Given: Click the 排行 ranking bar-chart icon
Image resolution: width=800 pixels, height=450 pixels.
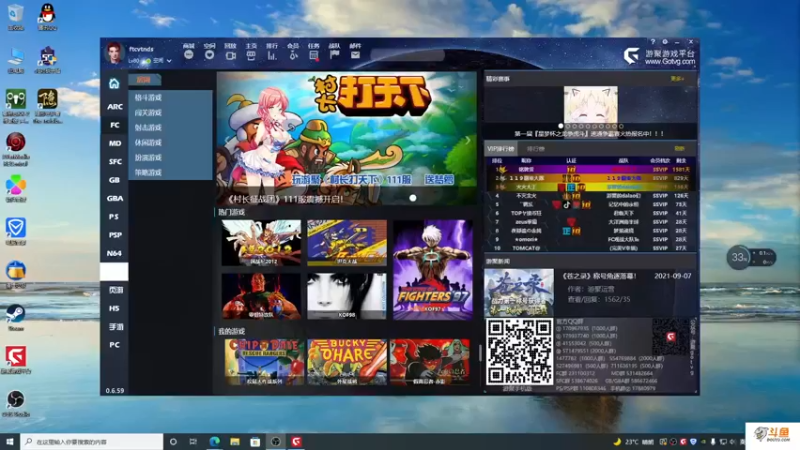Looking at the screenshot, I should 272,55.
